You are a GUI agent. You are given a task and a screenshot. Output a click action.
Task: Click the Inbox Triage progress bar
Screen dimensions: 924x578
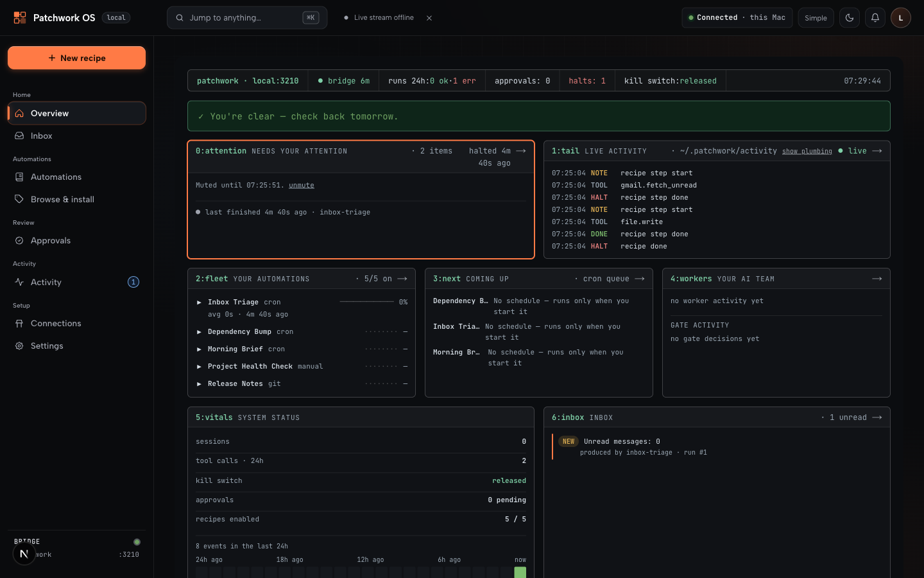[x=367, y=302]
